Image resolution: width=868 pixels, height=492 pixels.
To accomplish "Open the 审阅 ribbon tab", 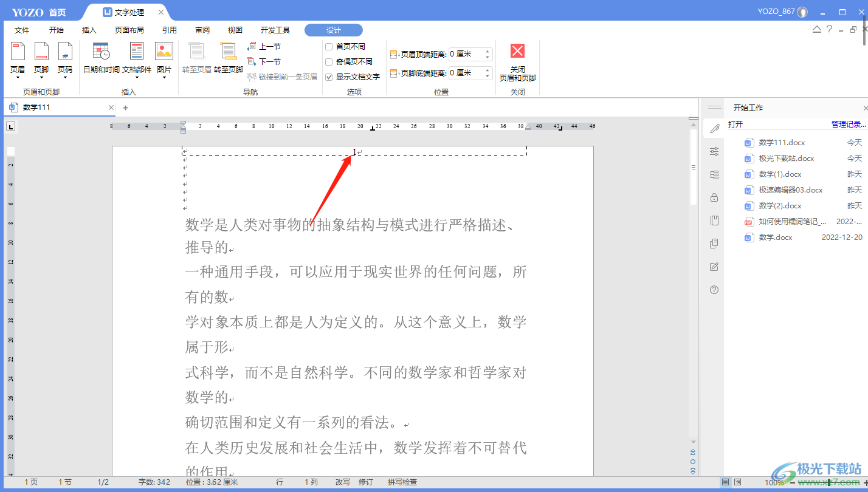I will (202, 30).
